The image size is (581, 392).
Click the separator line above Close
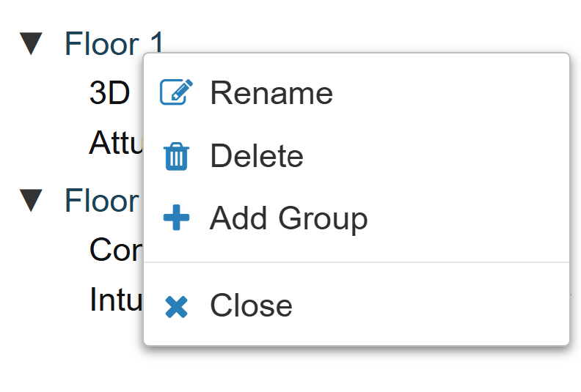pyautogui.click(x=356, y=262)
